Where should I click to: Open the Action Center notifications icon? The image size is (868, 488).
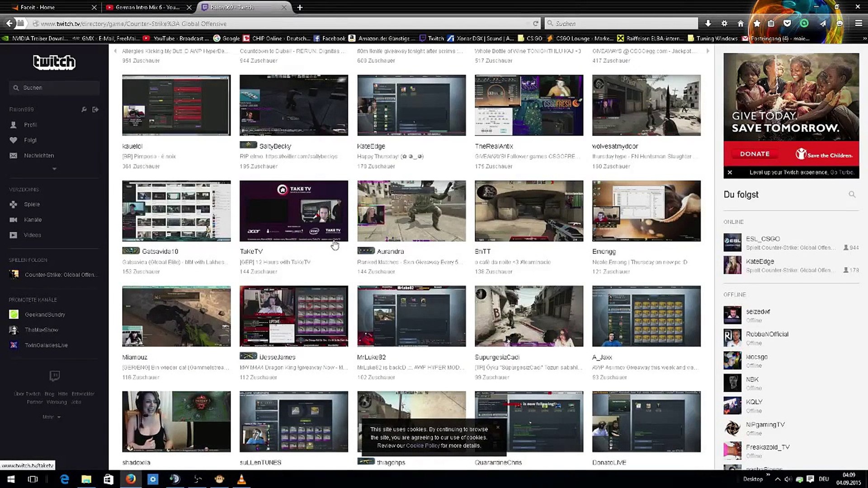coord(810,479)
